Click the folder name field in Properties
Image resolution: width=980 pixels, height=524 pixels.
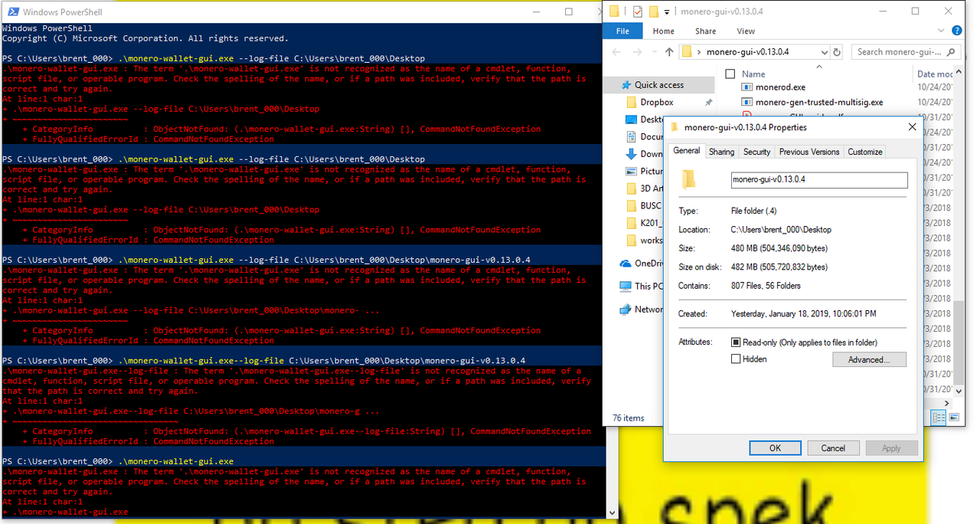[x=819, y=180]
